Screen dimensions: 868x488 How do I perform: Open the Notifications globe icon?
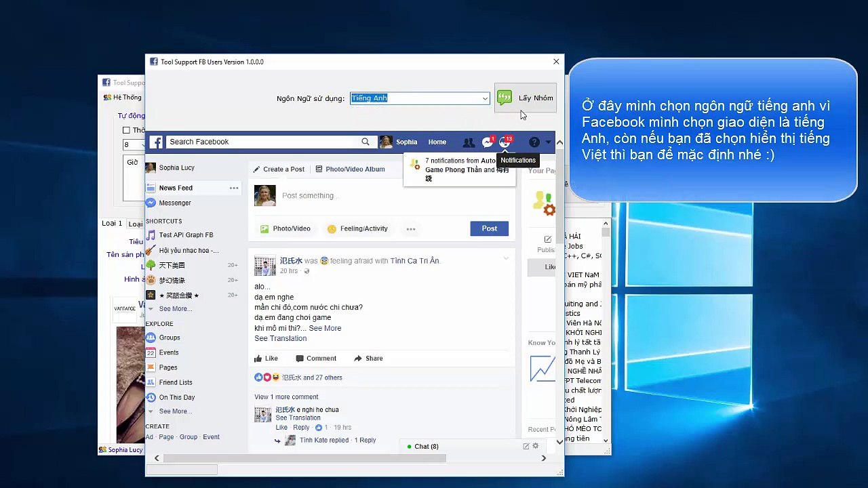pos(505,142)
